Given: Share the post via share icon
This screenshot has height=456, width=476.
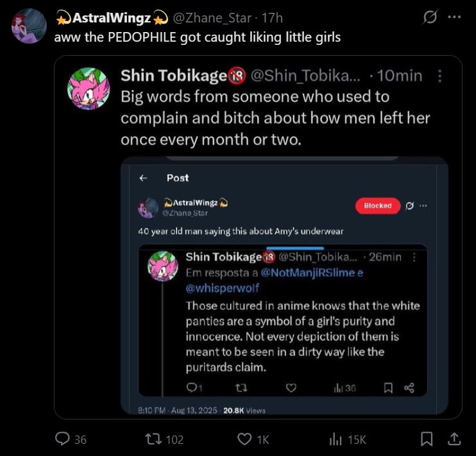Looking at the screenshot, I should 454,439.
